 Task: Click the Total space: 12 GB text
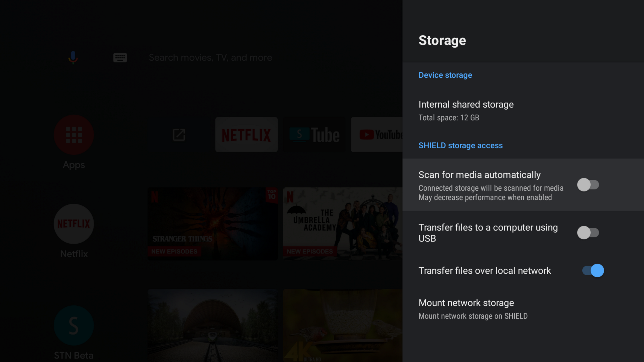(x=449, y=118)
